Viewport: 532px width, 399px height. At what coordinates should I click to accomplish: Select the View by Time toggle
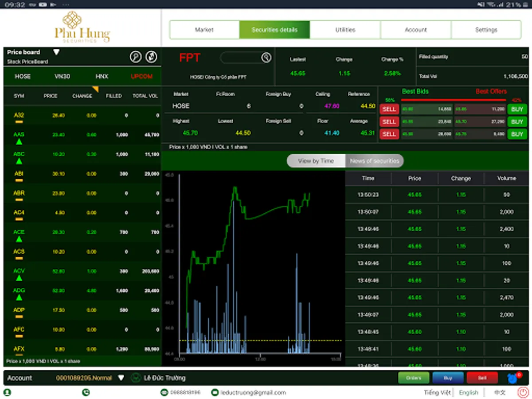point(316,160)
